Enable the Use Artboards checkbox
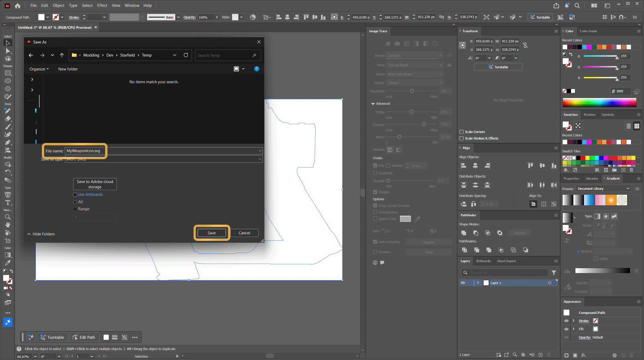 pyautogui.click(x=75, y=195)
